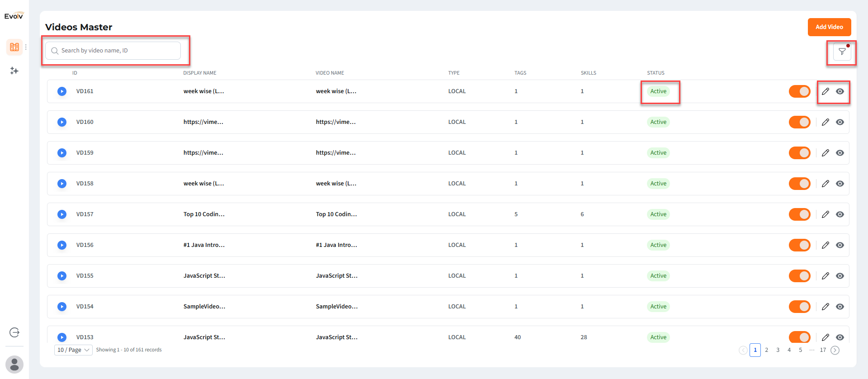Screen dimensions: 868x379
Task: Edit the VD157 video entry
Action: click(x=826, y=214)
